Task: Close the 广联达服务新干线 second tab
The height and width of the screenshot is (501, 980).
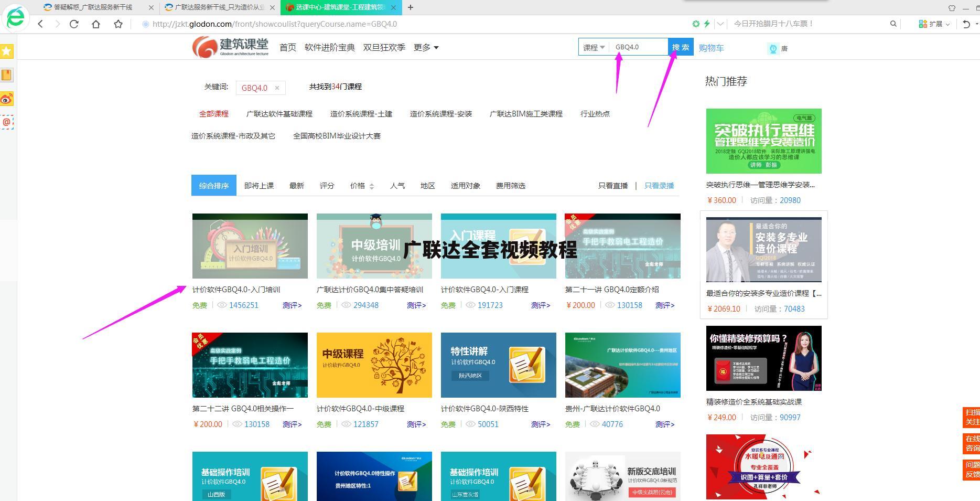Action: [x=272, y=7]
